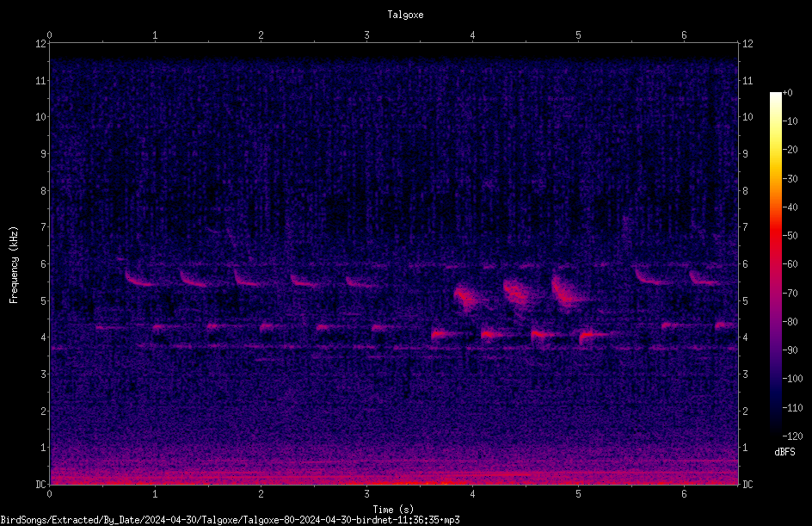The width and height of the screenshot is (812, 526).
Task: Click the dBFS unit label
Action: click(x=784, y=452)
